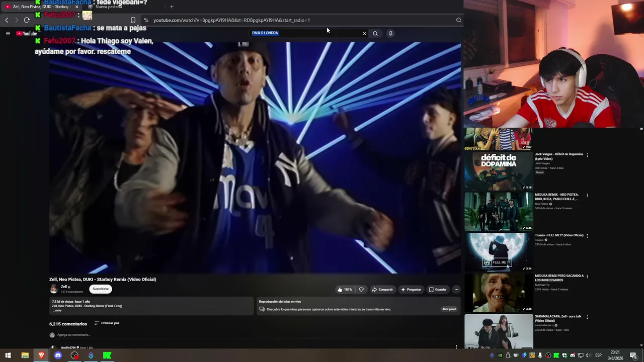Open the MEDUSA REMIX Neo Pistea thumbnail
The image size is (644, 362).
499,211
